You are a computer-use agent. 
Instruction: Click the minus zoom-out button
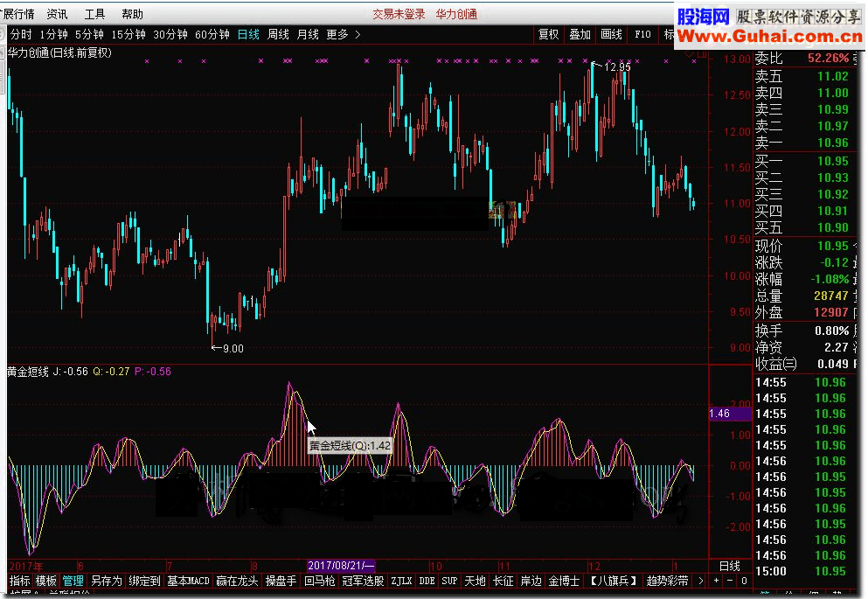pyautogui.click(x=730, y=581)
